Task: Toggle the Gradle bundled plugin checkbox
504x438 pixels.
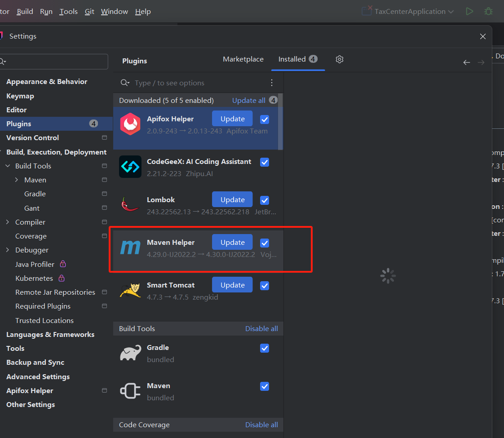Action: pyautogui.click(x=265, y=348)
